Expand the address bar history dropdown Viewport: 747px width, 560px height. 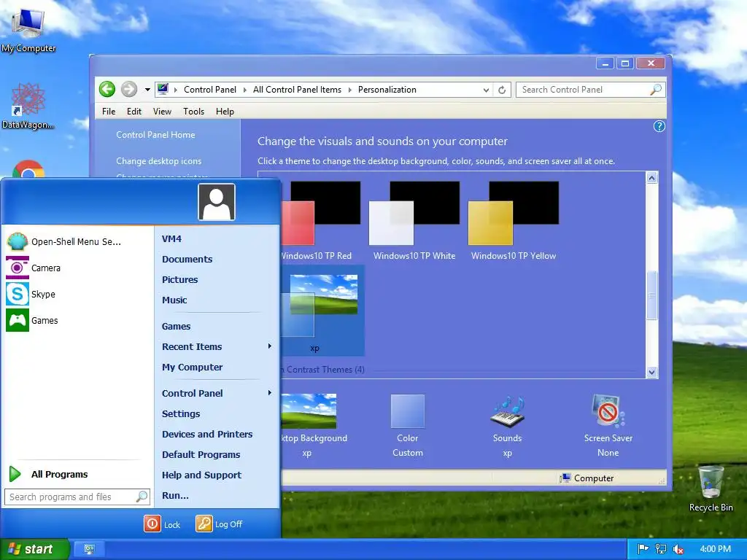tap(486, 90)
